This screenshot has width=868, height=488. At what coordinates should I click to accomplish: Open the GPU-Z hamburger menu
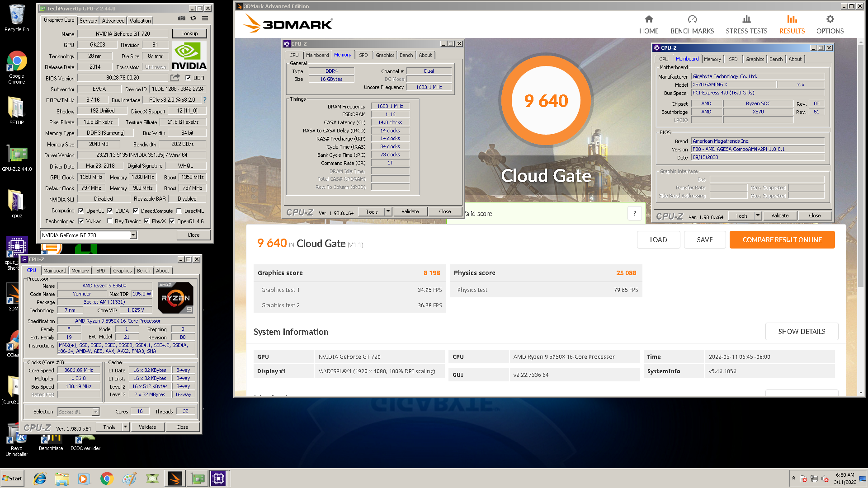pos(205,19)
